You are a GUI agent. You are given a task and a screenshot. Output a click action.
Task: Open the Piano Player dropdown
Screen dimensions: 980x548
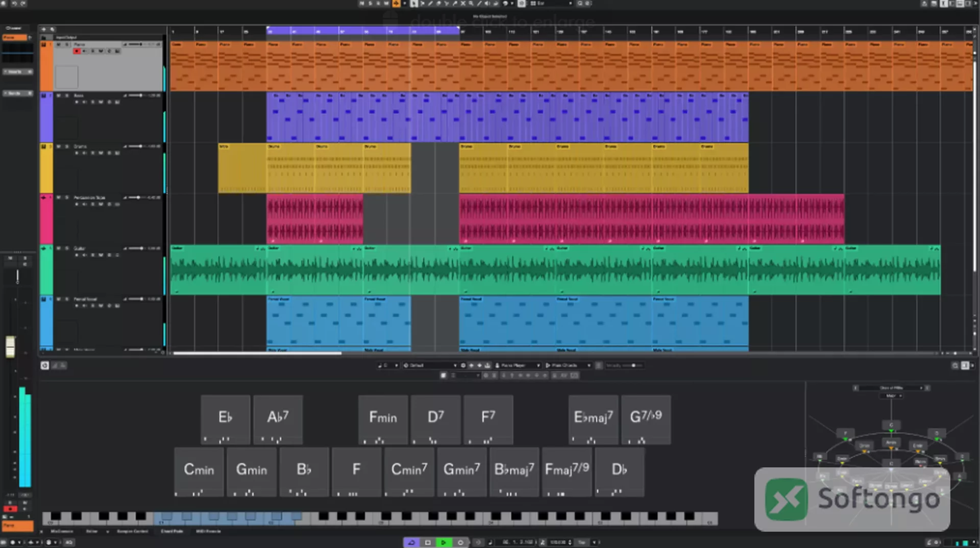click(x=517, y=365)
